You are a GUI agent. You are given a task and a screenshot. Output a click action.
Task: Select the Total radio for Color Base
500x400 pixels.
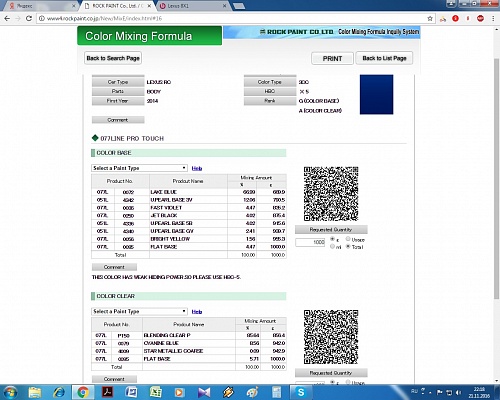pos(348,247)
